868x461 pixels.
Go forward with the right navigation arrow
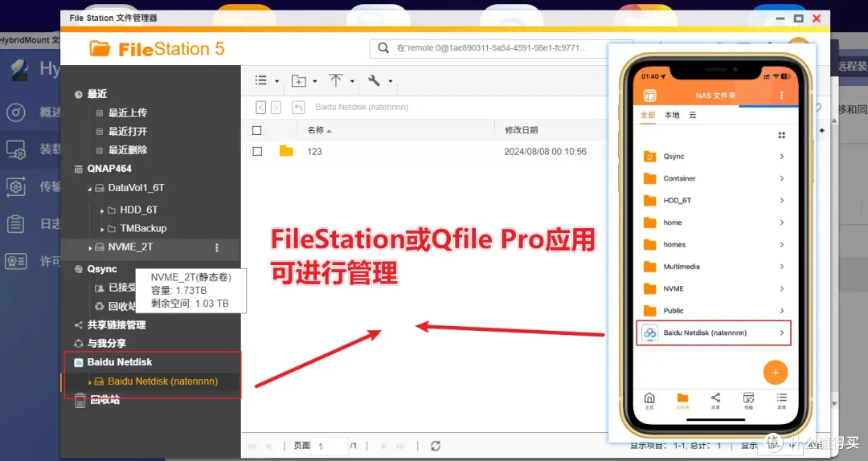(x=276, y=108)
